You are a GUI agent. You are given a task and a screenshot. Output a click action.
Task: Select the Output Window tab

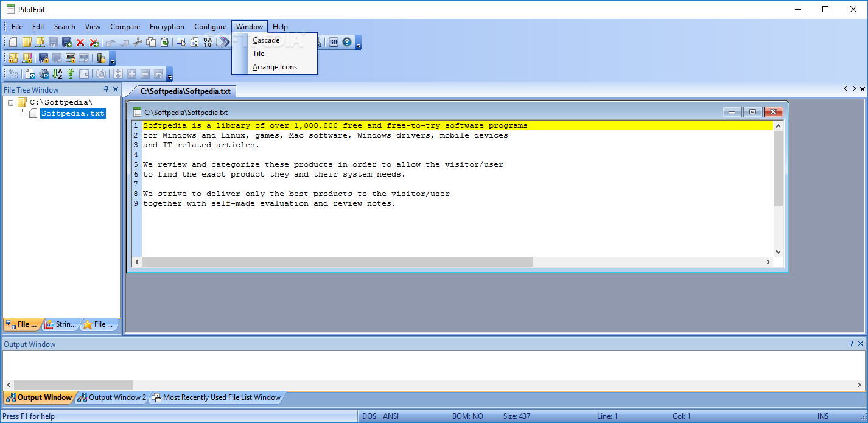39,397
